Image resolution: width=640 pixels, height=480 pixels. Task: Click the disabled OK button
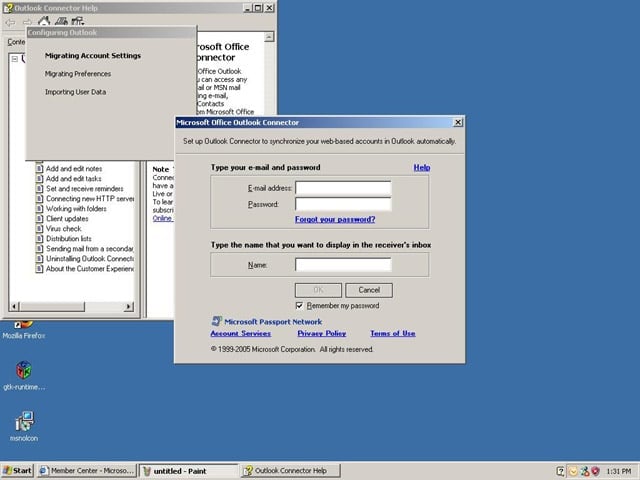coord(318,290)
